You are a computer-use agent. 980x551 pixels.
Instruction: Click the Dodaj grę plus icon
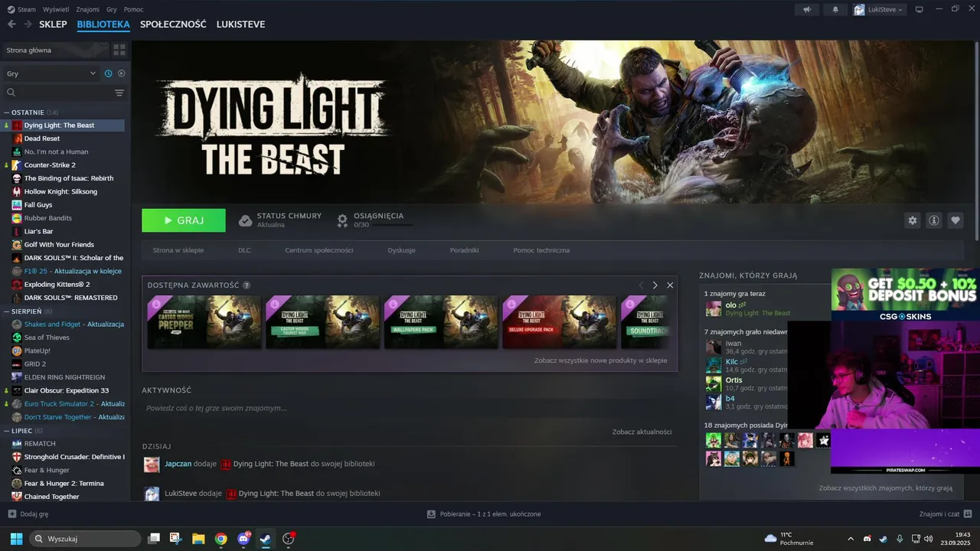11,514
